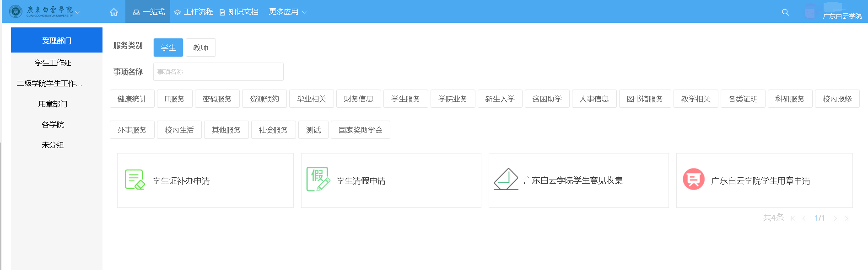The width and height of the screenshot is (868, 270).
Task: Click the red 学生用章申请 icon
Action: [x=693, y=180]
